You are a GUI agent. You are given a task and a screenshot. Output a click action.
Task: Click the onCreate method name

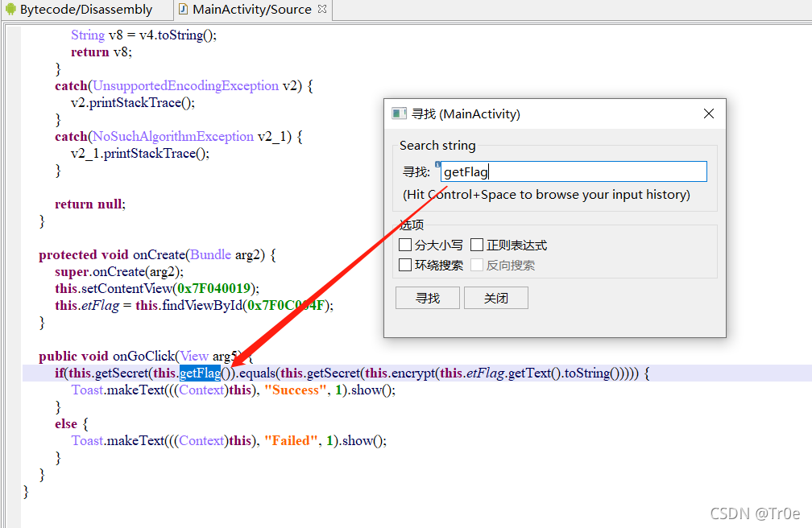[x=159, y=254]
